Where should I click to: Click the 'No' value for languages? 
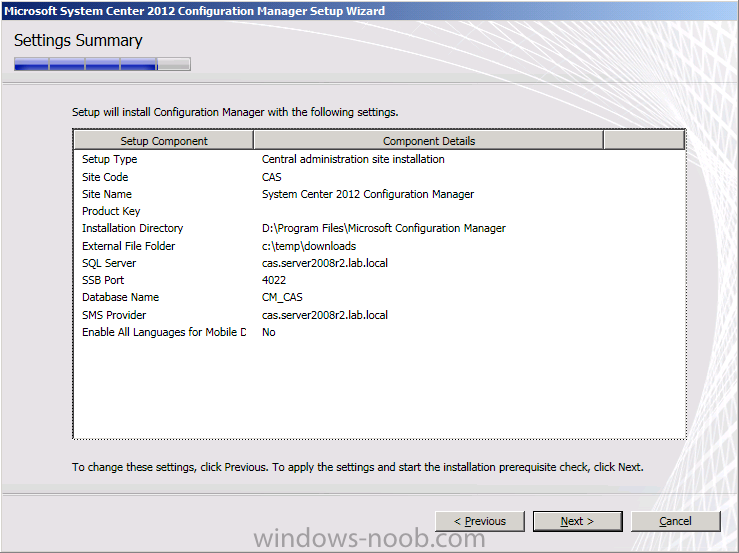pyautogui.click(x=269, y=332)
